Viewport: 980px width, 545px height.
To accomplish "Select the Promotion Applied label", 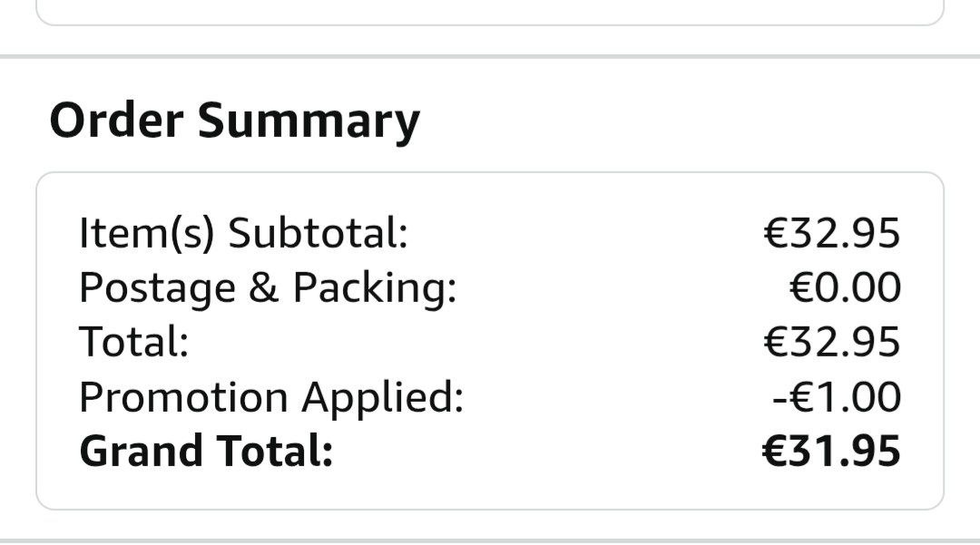I will click(x=271, y=398).
